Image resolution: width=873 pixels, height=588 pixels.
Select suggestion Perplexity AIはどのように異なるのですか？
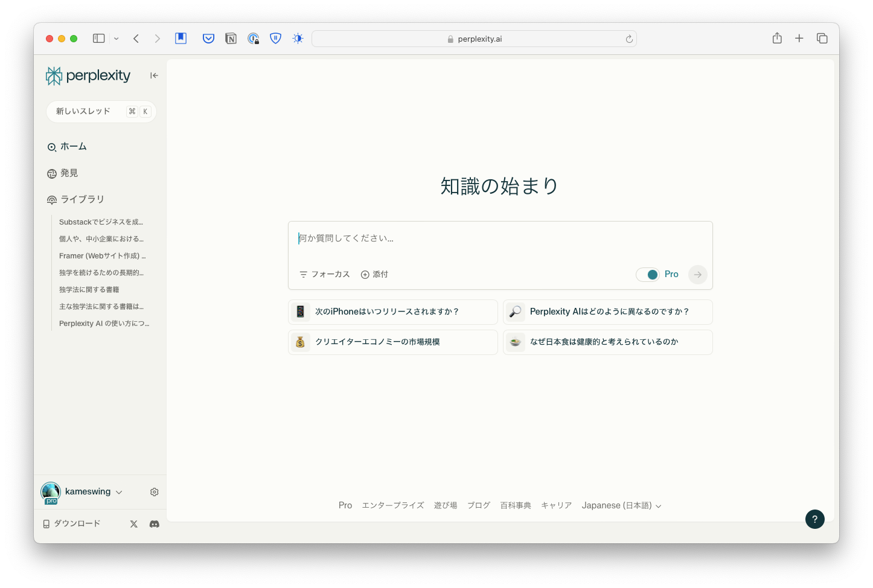[x=608, y=312]
